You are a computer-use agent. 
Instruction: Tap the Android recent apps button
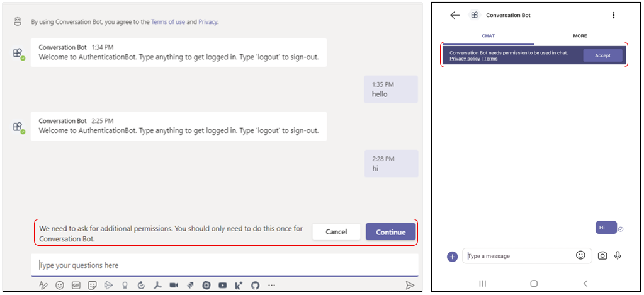click(x=483, y=284)
